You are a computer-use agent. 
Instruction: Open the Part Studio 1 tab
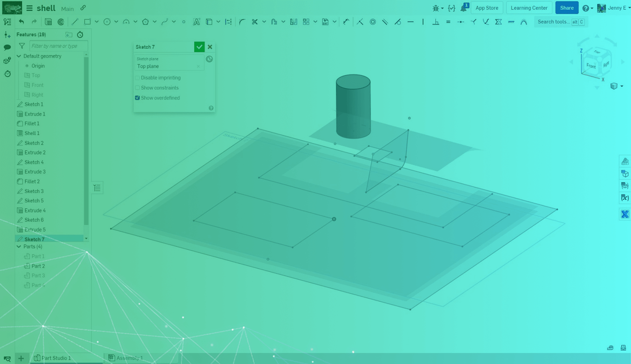coord(56,358)
